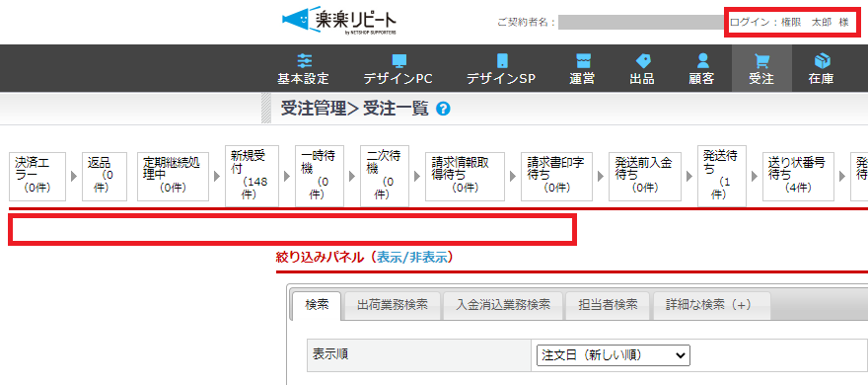This screenshot has height=385, width=868.
Task: Open 受注 shopping cart icon
Action: (x=761, y=61)
